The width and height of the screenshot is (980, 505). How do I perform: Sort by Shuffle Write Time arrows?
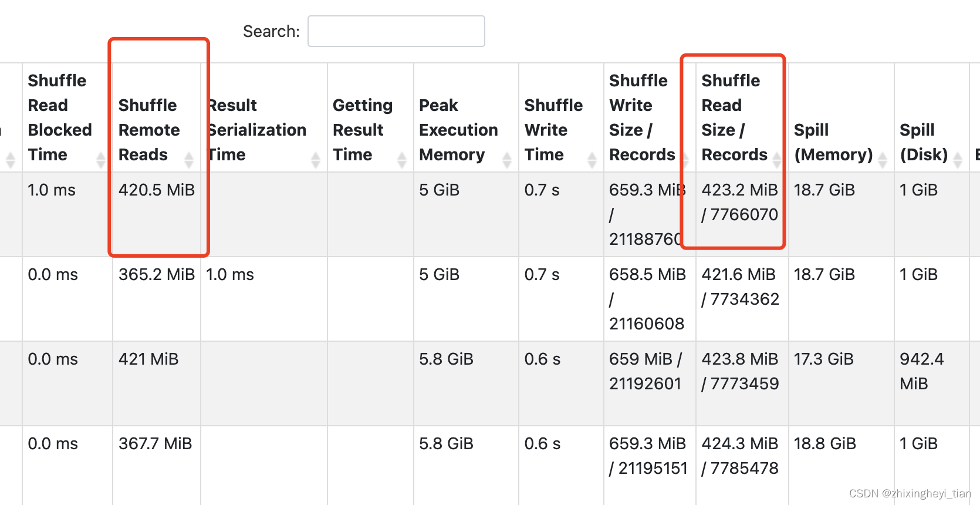[x=592, y=160]
